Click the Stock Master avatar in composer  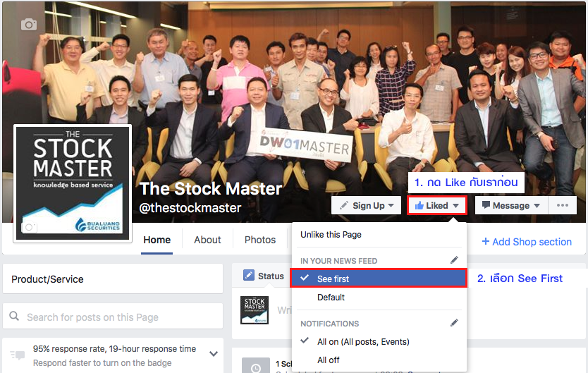[x=255, y=310]
